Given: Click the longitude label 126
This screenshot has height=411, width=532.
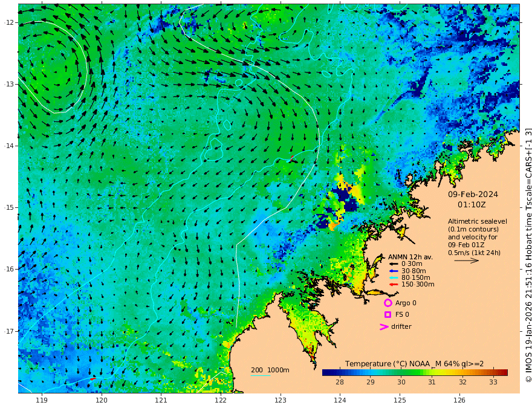Looking at the screenshot, I should (459, 401).
